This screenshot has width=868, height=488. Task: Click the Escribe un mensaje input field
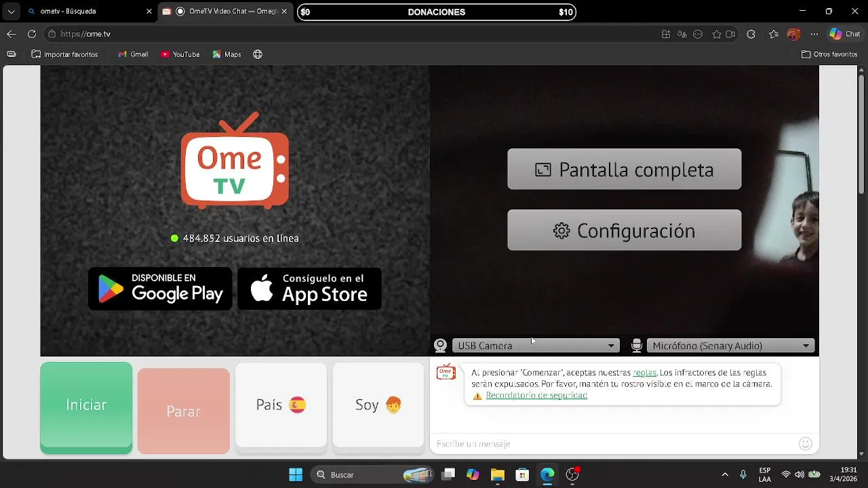point(614,444)
